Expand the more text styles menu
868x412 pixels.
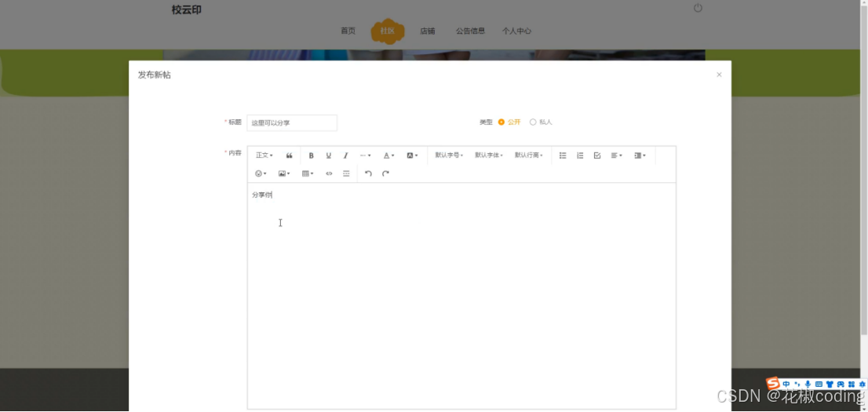[x=366, y=155]
